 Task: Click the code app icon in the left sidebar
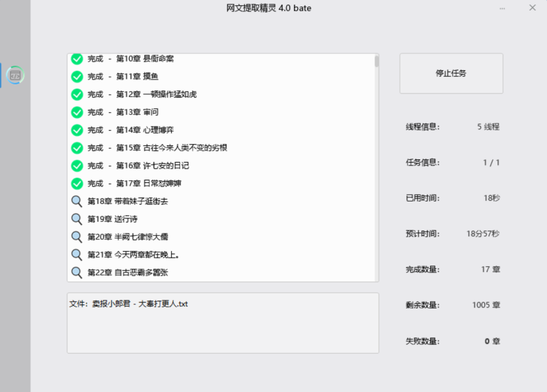coord(15,75)
